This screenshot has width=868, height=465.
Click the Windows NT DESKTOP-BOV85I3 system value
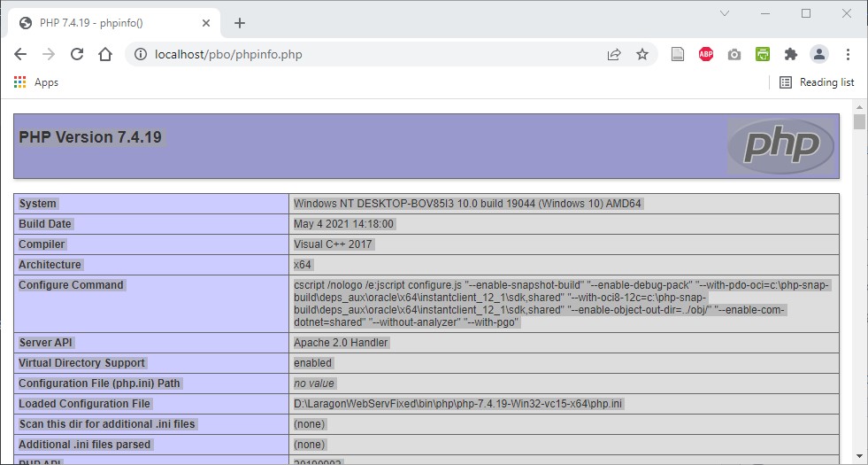[x=467, y=204]
